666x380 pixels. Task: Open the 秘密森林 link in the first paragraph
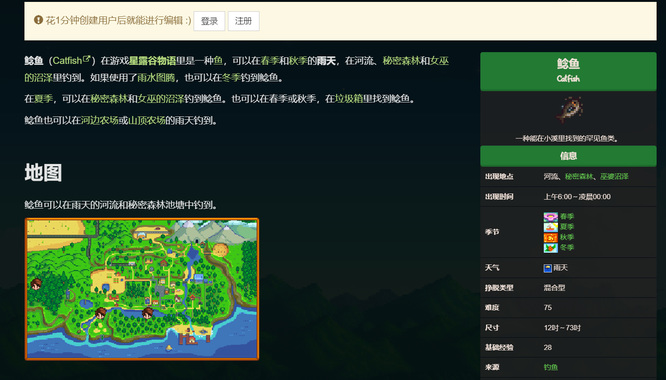(x=401, y=61)
